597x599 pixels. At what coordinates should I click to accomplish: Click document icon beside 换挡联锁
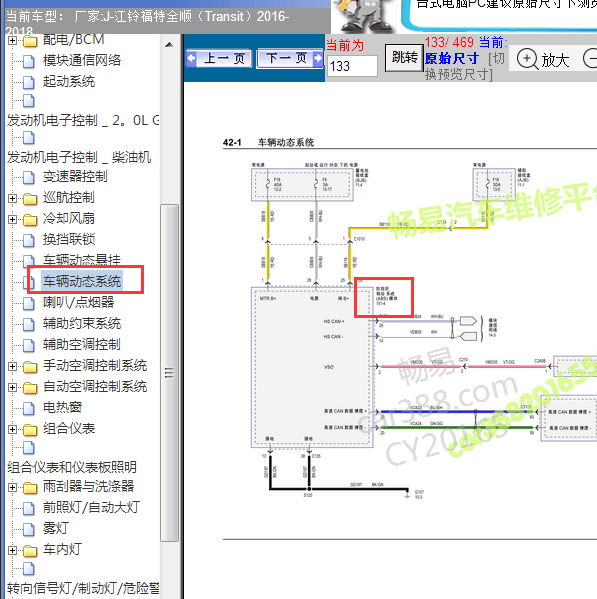pyautogui.click(x=29, y=240)
